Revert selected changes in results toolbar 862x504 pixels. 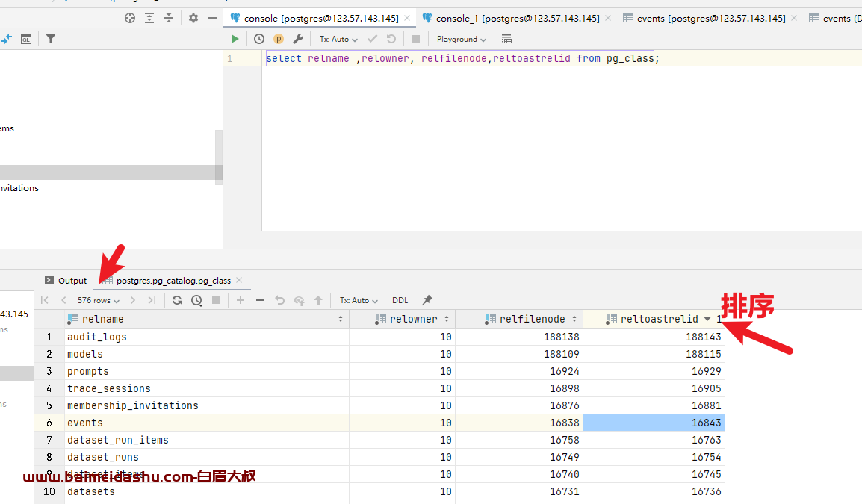[280, 300]
